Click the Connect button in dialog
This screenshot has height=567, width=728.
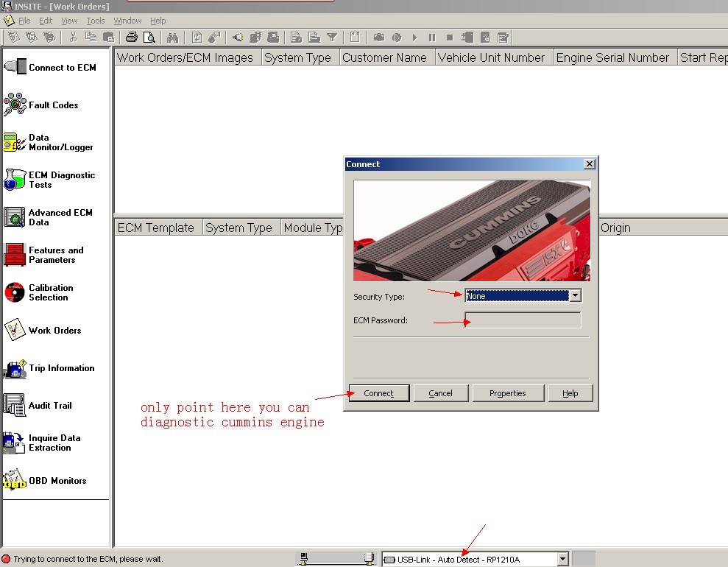(378, 393)
